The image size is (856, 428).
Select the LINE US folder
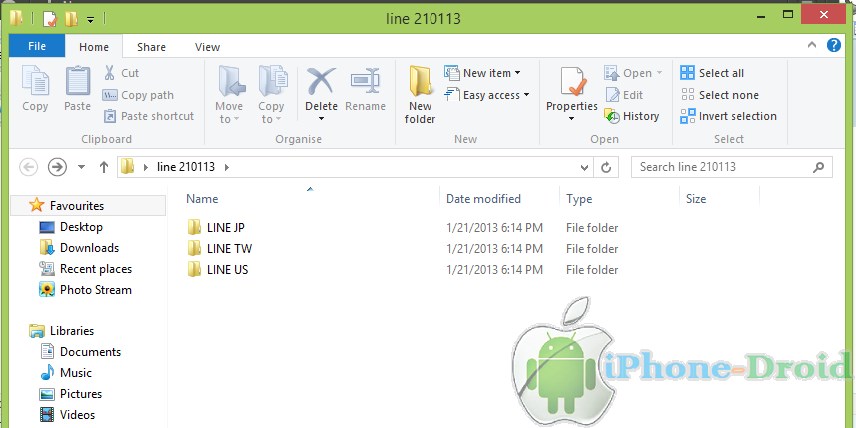click(218, 270)
